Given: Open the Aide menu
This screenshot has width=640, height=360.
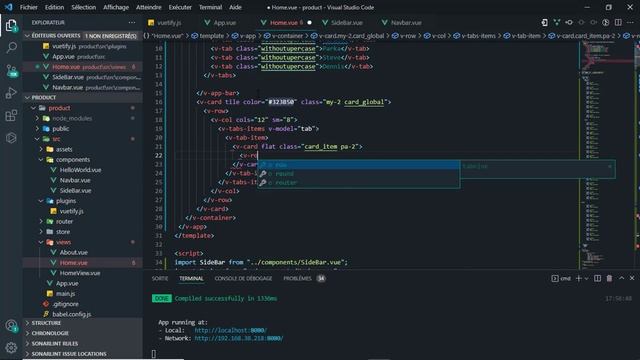Looking at the screenshot, I should tap(235, 7).
